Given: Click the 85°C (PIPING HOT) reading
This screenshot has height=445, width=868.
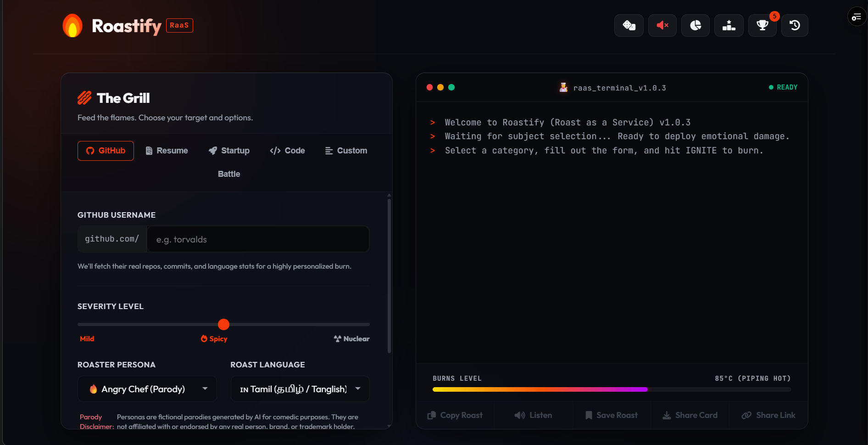Looking at the screenshot, I should click(x=753, y=378).
